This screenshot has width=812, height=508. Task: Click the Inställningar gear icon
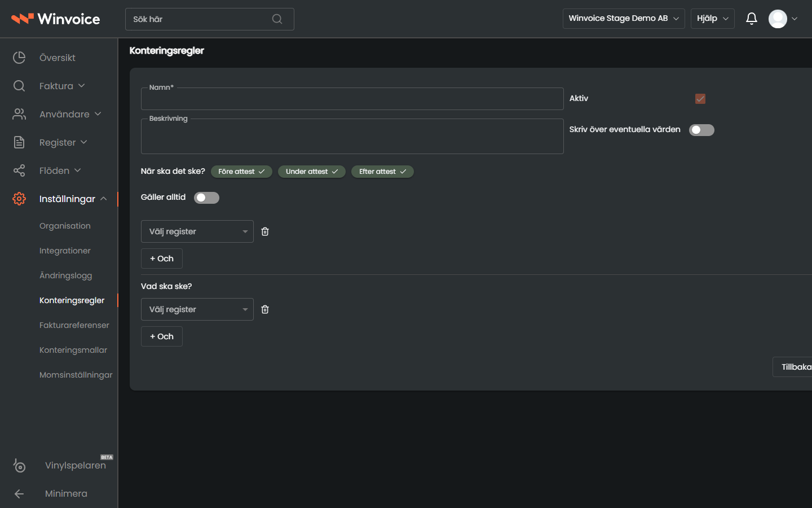19,199
